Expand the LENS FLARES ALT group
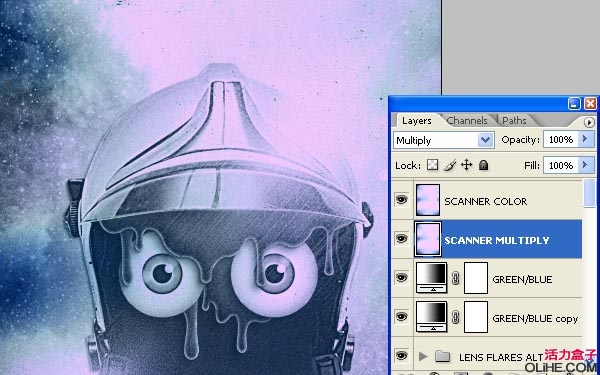Image resolution: width=600 pixels, height=375 pixels. tap(423, 357)
